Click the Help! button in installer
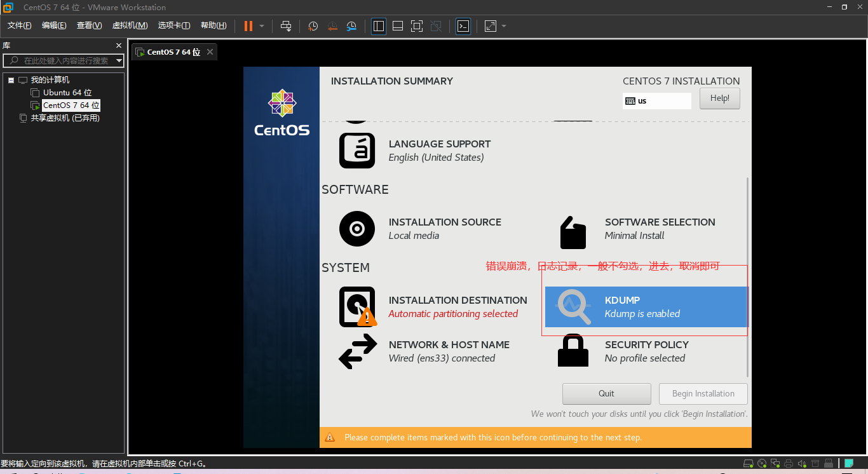The image size is (868, 474). click(x=720, y=98)
